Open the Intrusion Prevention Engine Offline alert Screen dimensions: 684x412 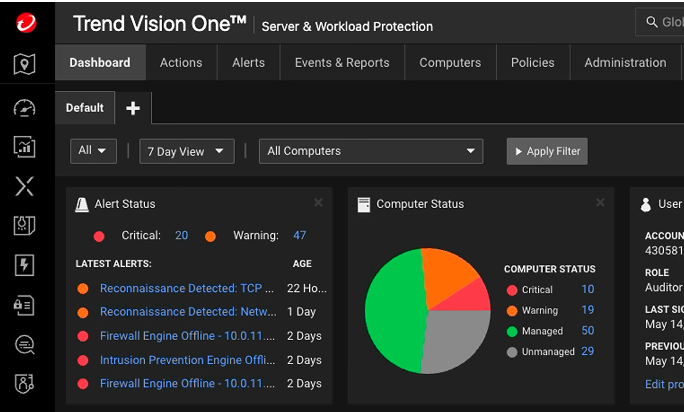(x=186, y=360)
